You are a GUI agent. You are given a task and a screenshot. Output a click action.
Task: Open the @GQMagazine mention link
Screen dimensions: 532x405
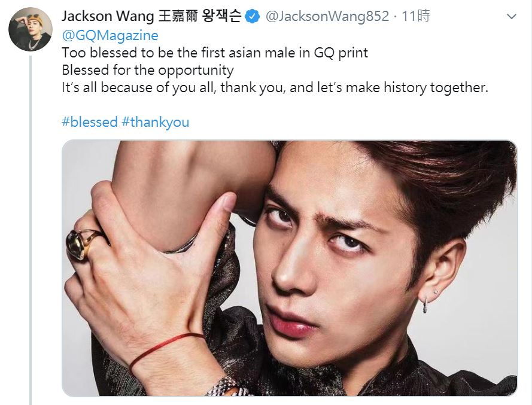(110, 35)
